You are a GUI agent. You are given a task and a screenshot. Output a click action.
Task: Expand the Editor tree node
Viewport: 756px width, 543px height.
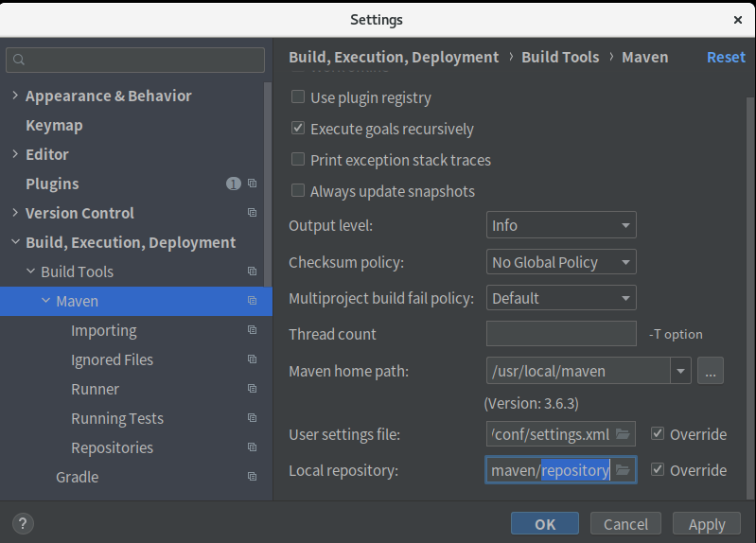tap(15, 154)
